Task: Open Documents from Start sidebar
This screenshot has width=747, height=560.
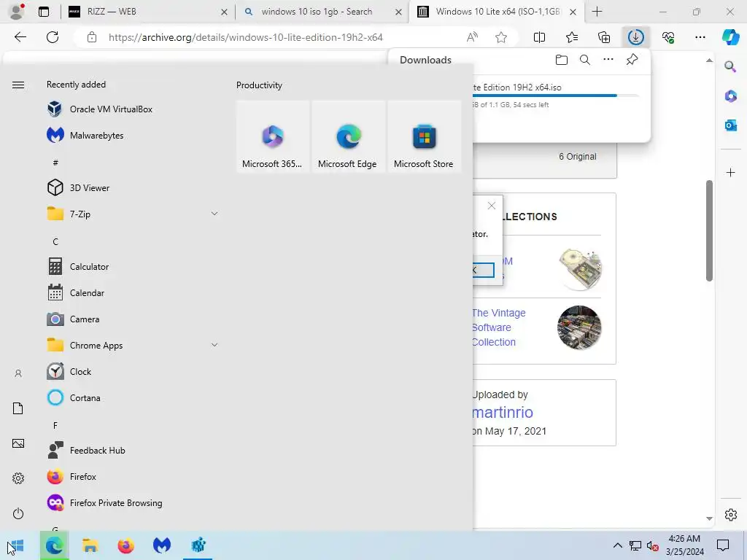Action: [18, 408]
